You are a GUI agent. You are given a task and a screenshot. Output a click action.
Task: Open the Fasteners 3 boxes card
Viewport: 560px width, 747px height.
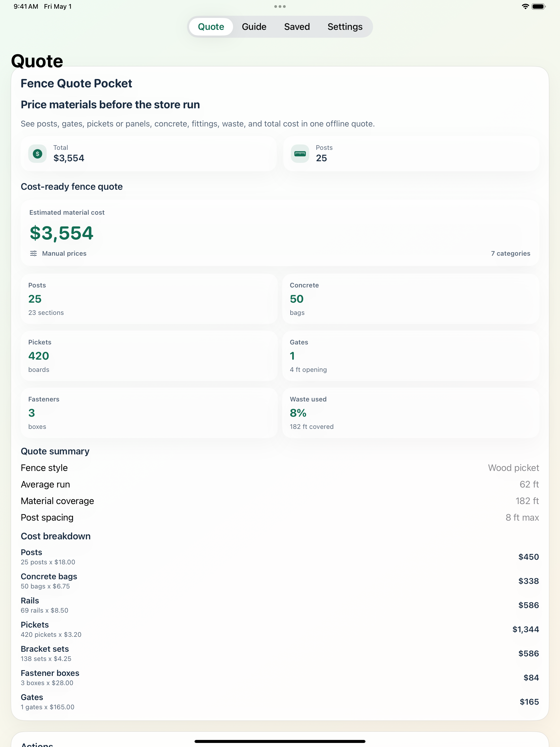tap(149, 413)
